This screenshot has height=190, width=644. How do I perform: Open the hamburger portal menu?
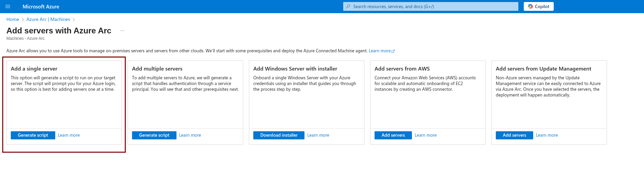click(x=8, y=6)
